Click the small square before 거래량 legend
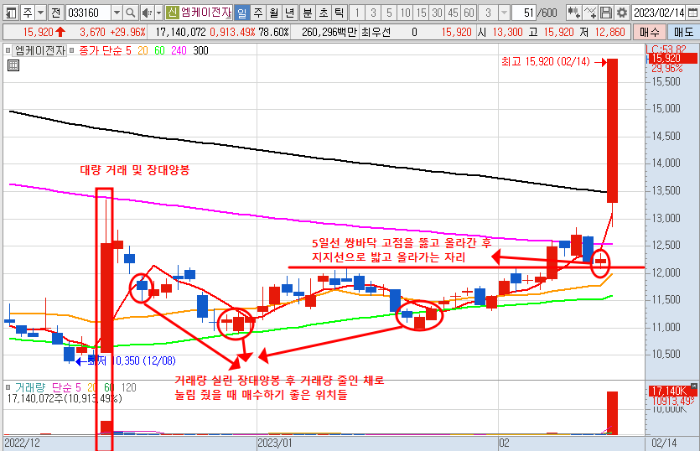 click(x=8, y=387)
